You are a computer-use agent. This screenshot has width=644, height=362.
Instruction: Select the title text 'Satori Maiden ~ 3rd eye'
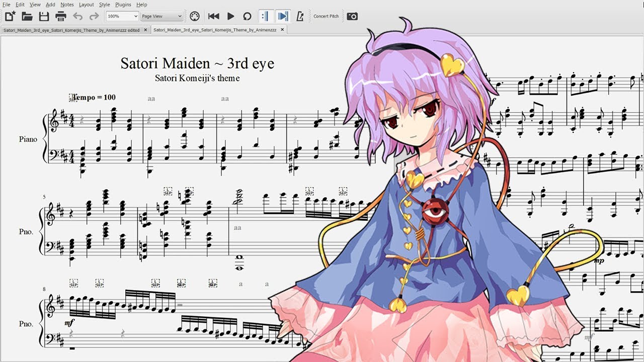[197, 63]
